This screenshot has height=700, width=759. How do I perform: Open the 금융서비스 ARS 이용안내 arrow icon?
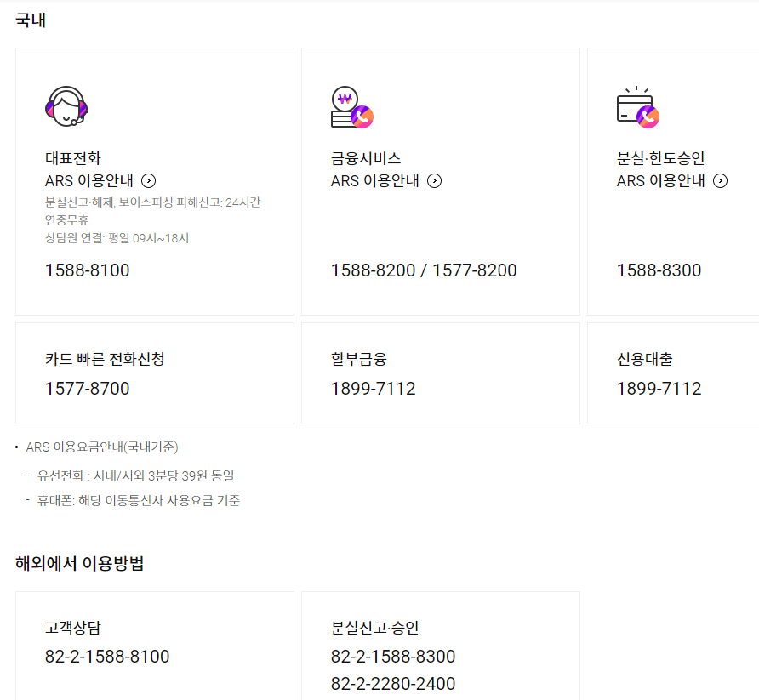tap(435, 180)
